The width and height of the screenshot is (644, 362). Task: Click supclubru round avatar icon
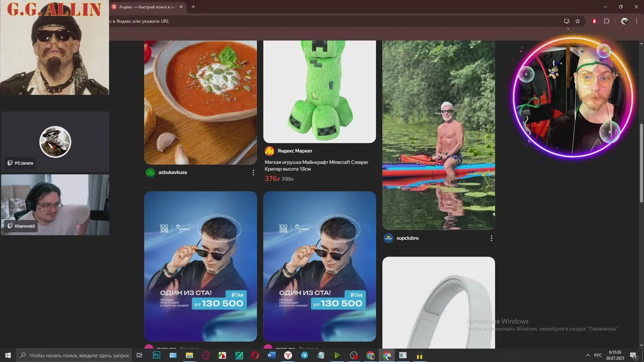pyautogui.click(x=388, y=238)
